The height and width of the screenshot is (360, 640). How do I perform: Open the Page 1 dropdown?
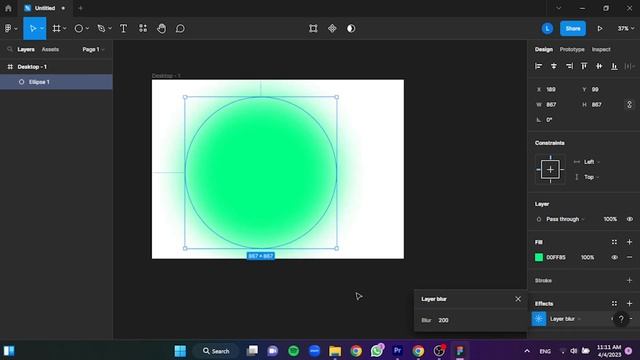pos(93,49)
